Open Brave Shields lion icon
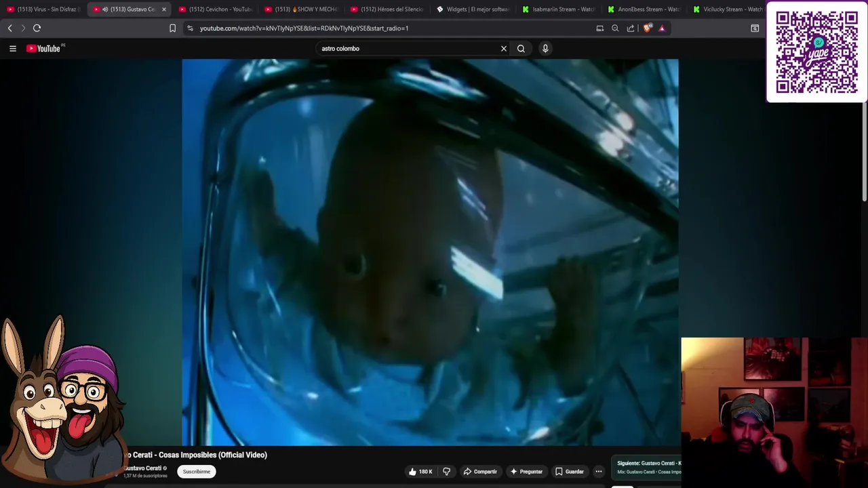This screenshot has width=868, height=488. pyautogui.click(x=647, y=28)
